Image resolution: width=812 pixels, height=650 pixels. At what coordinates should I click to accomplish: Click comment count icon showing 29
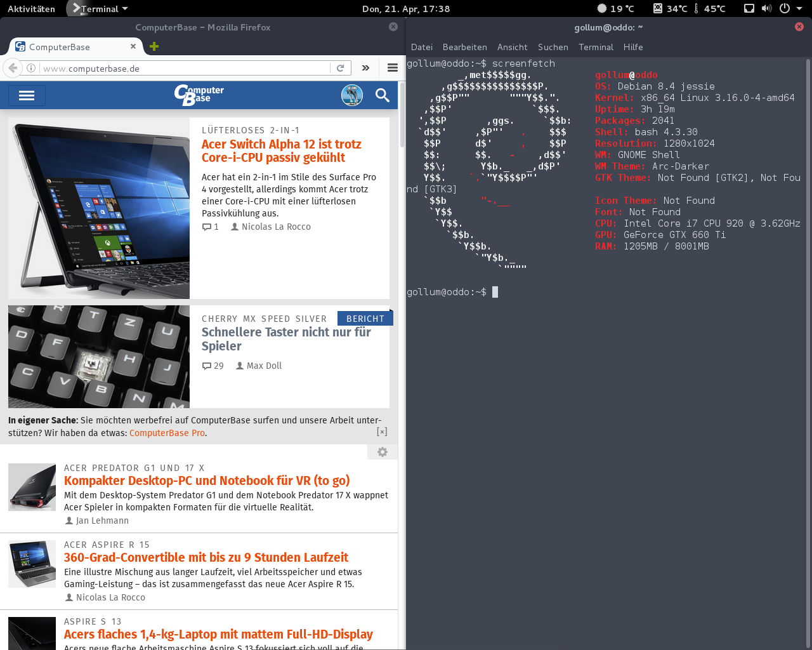(206, 366)
